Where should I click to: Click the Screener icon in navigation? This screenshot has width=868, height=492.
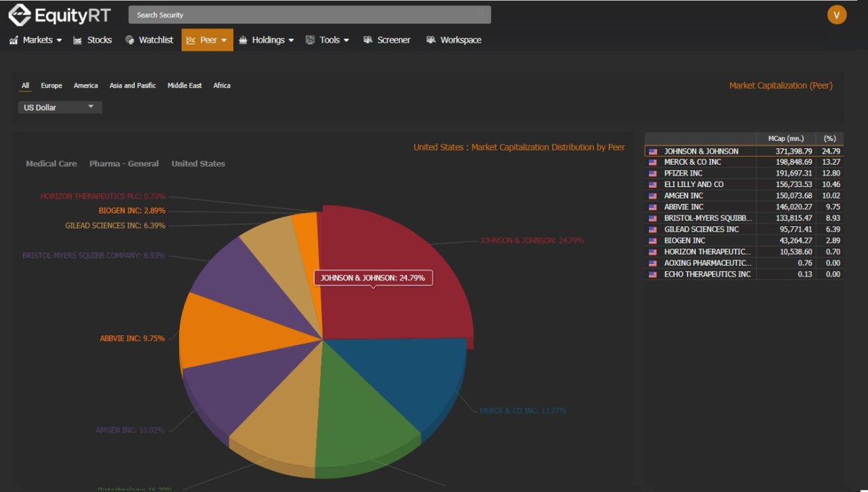tap(368, 40)
